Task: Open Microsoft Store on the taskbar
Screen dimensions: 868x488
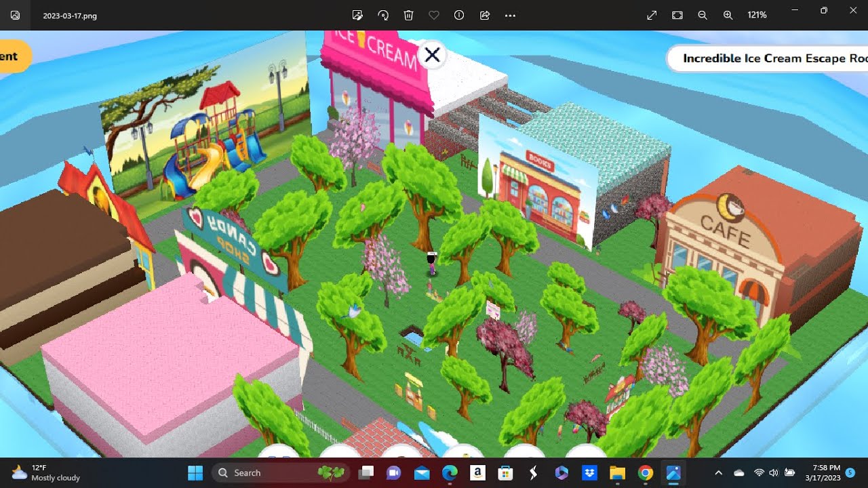Action: [505, 472]
